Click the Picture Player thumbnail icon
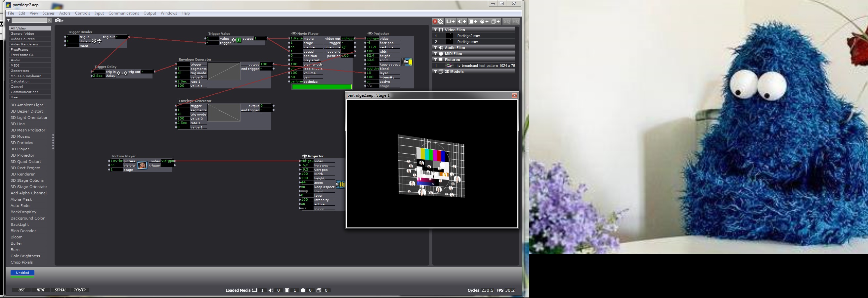 pos(143,165)
